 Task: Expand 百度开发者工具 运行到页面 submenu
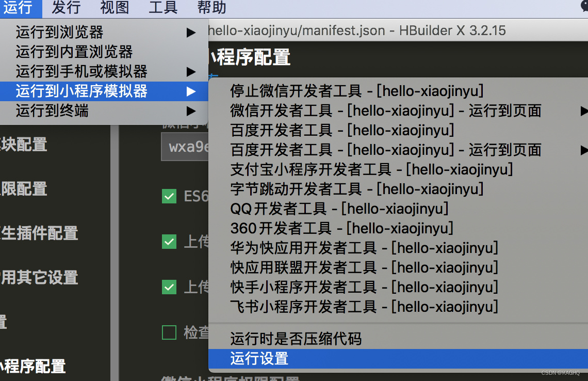click(x=583, y=150)
